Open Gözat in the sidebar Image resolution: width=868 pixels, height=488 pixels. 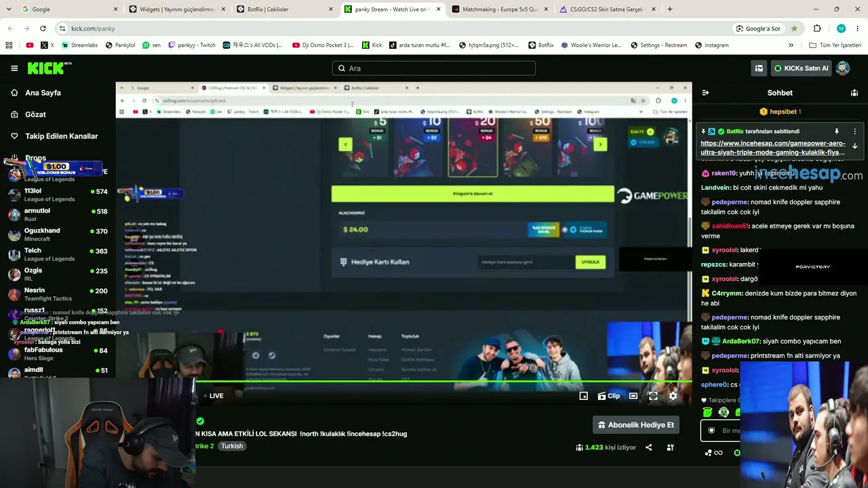pyautogui.click(x=35, y=115)
